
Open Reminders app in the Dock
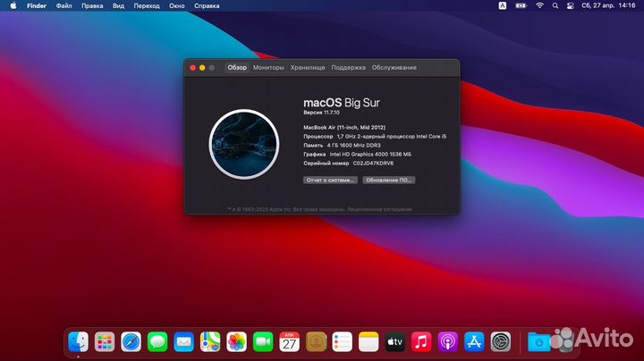pyautogui.click(x=342, y=341)
